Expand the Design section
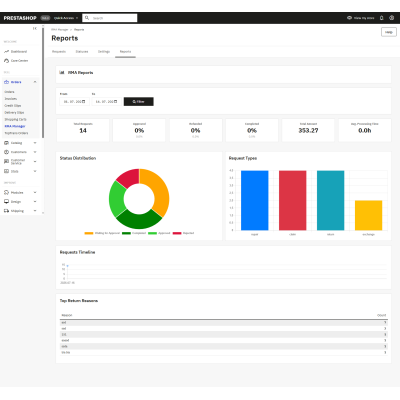Viewport: 400px width, 400px height. (x=35, y=202)
